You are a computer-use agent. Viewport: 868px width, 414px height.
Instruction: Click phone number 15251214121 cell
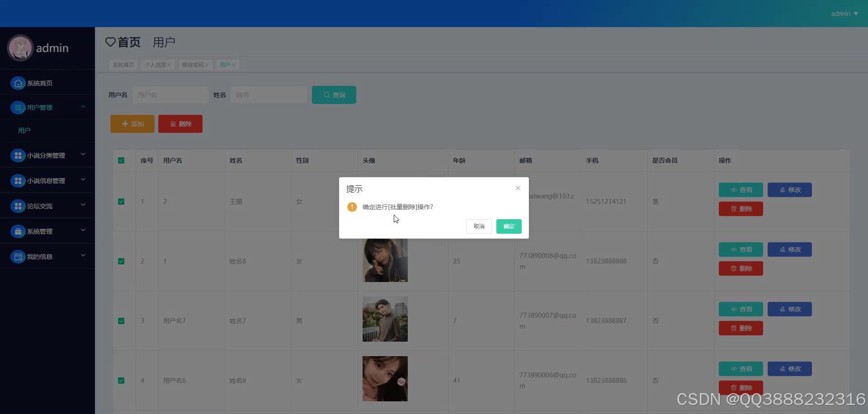(x=606, y=202)
